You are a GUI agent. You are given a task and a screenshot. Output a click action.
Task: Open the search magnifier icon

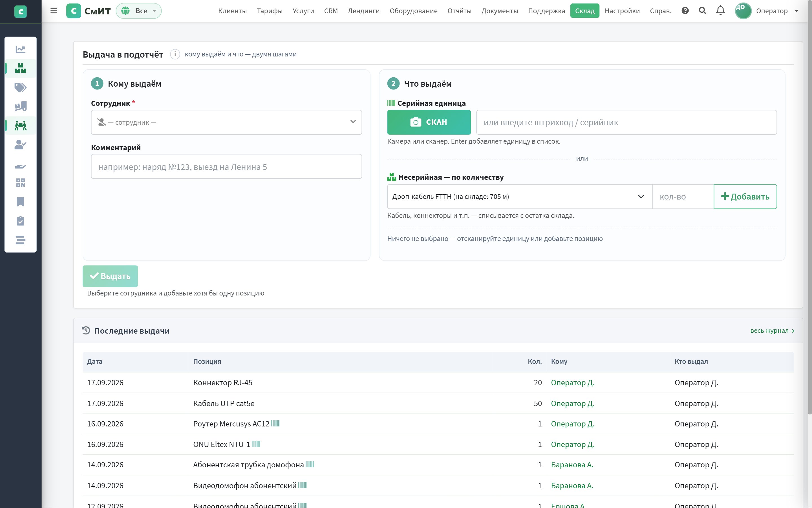point(702,11)
